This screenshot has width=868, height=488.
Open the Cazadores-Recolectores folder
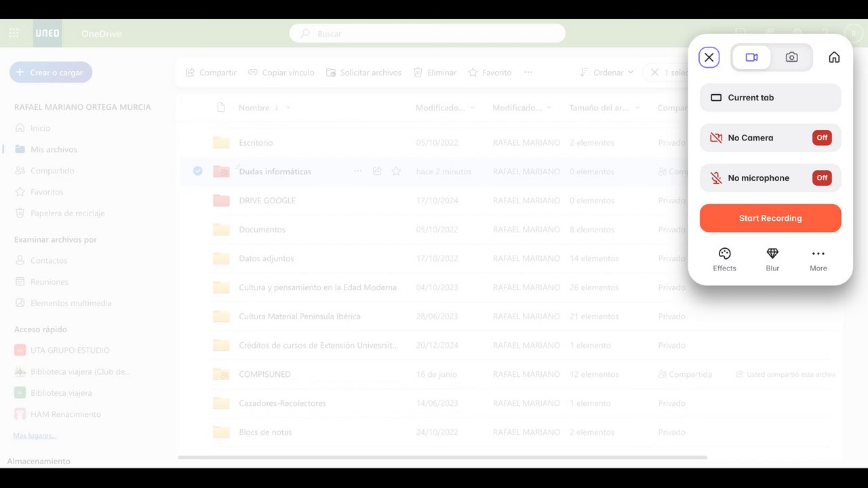(282, 403)
